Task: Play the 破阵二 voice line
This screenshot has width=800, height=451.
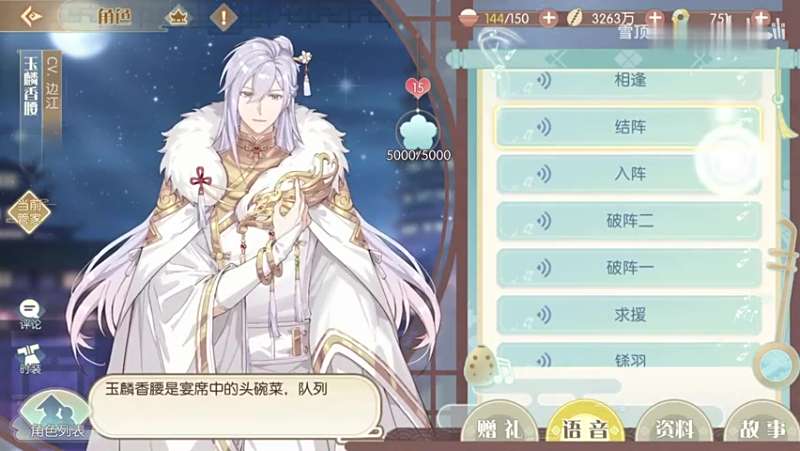Action: (x=629, y=221)
